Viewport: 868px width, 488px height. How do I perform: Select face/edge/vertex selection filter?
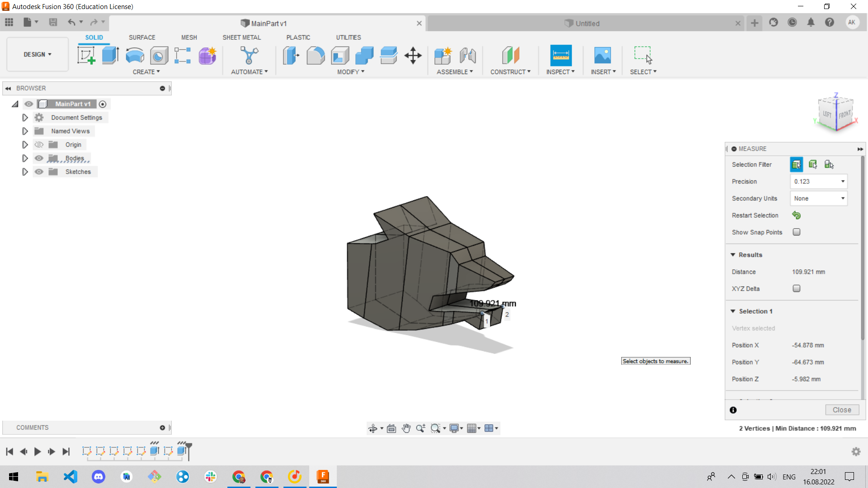[797, 164]
